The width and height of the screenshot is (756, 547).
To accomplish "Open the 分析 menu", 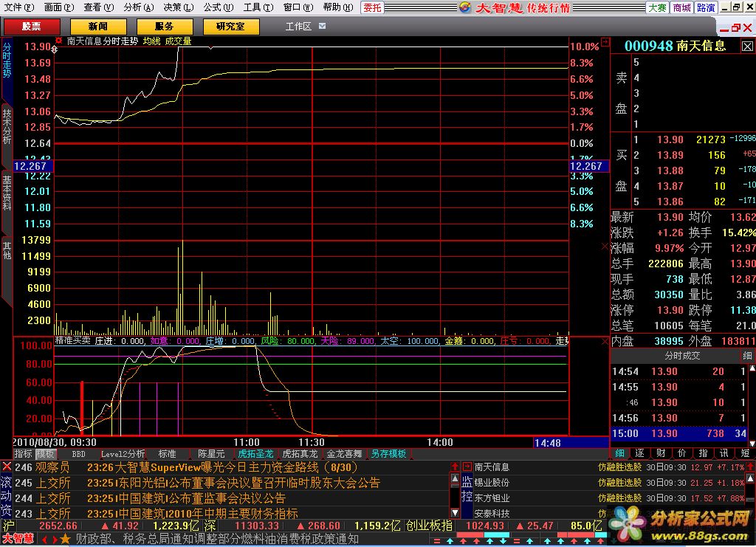I will click(x=138, y=7).
